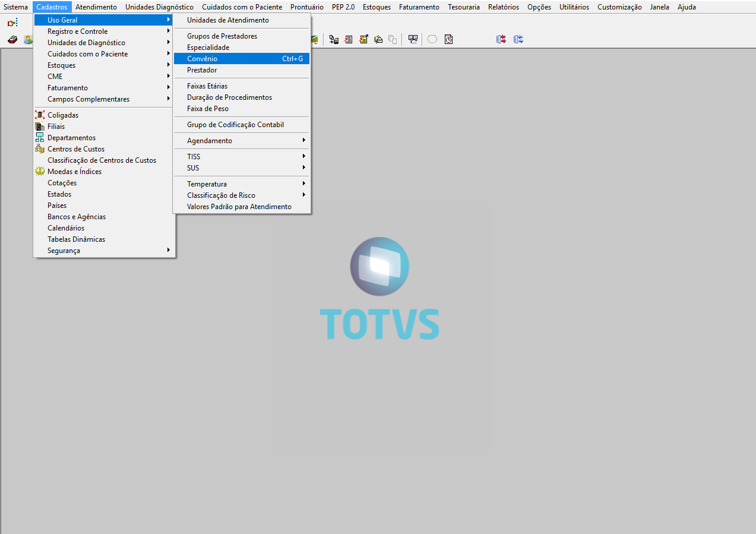Click the Centros de Custos icon
This screenshot has height=534, width=756.
point(40,149)
